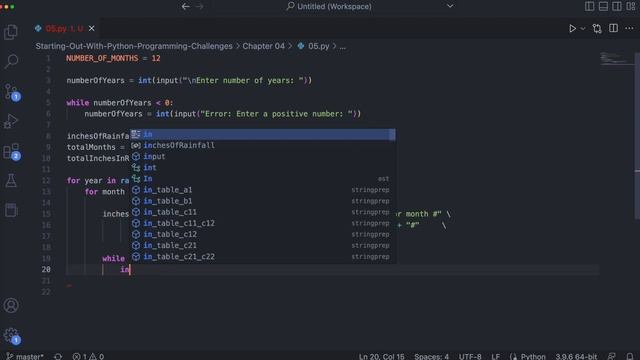Run the Python file with play button

(x=572, y=29)
